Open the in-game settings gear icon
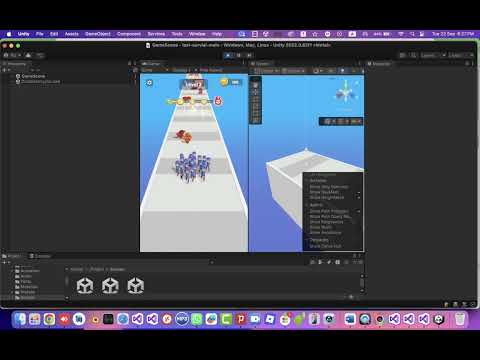Screen dimensions: 480x360 coord(149,83)
